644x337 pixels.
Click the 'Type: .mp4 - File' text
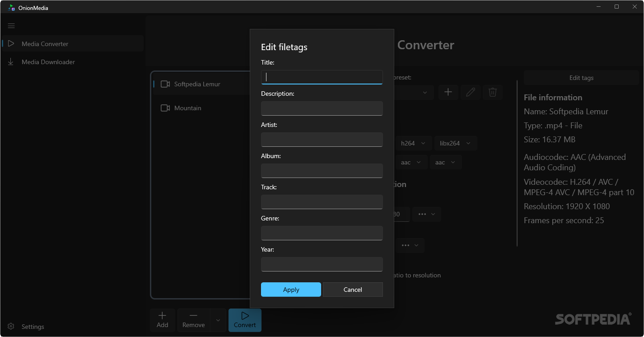pos(553,126)
